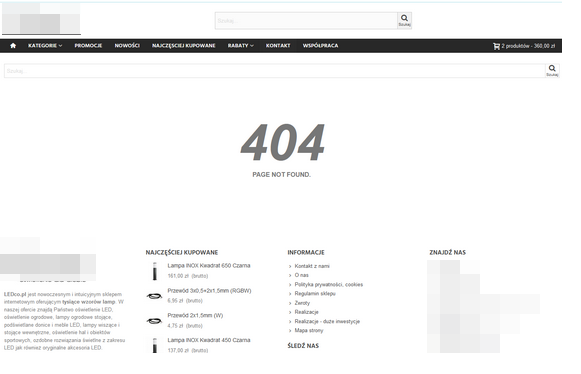Image resolution: width=581 pixels, height=374 pixels.
Task: Expand the KATEGORIE dropdown menu
Action: coord(45,46)
